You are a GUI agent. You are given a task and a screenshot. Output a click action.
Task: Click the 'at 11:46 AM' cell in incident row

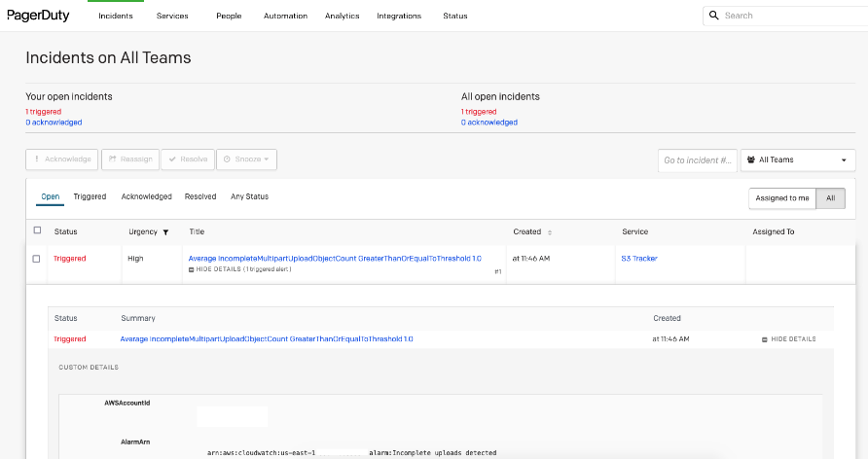(531, 259)
